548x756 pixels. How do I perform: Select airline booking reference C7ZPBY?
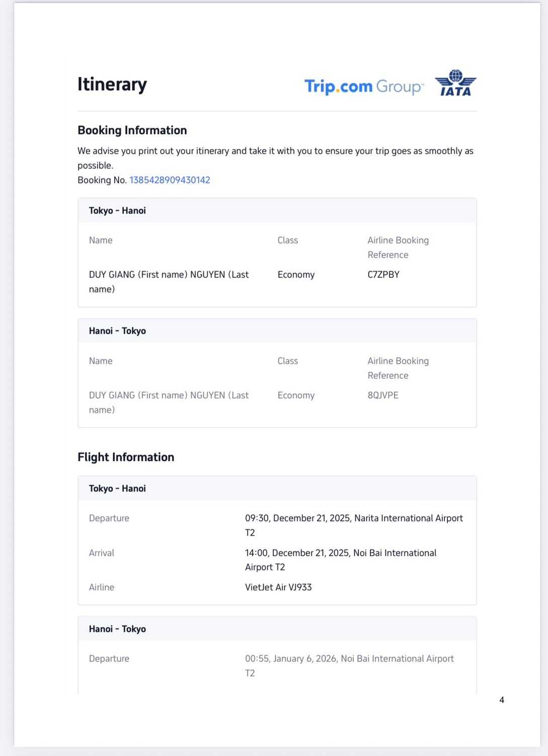[x=383, y=275]
